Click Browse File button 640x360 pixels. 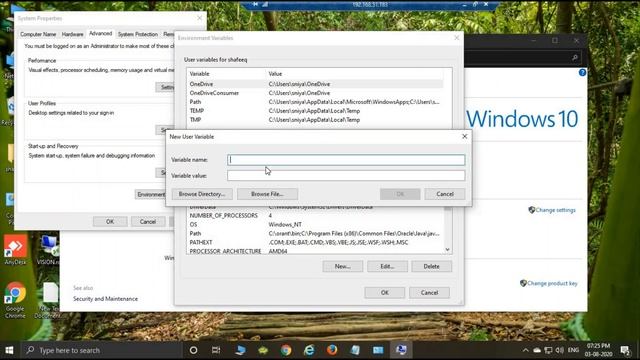pyautogui.click(x=267, y=194)
